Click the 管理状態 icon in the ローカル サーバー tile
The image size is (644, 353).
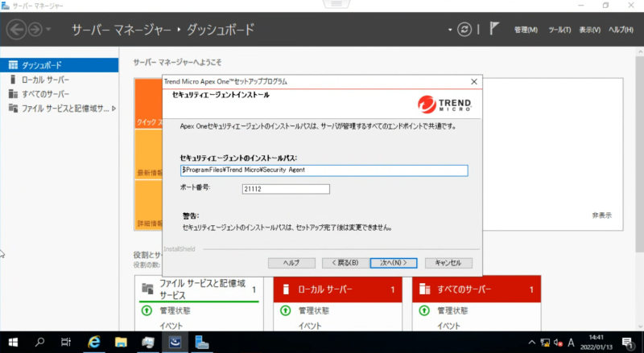pos(286,310)
